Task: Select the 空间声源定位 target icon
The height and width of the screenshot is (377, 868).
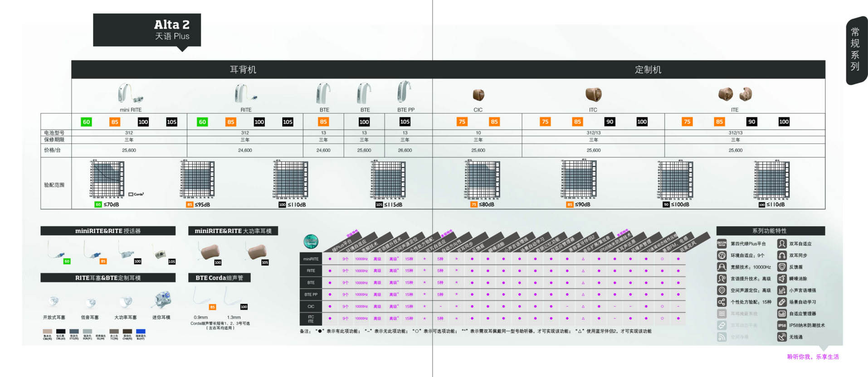Action: pos(722,290)
